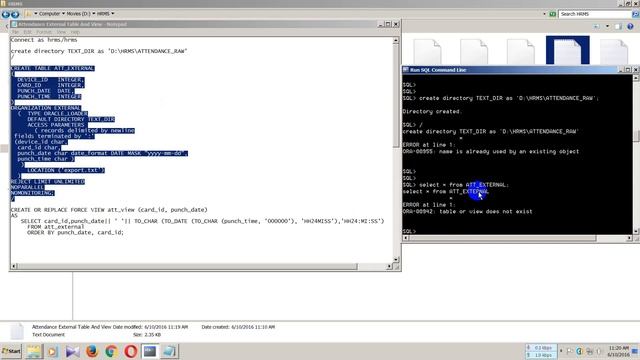This screenshot has width=640, height=360.
Task: Click the Forward arrow in Explorer
Action: (15, 14)
